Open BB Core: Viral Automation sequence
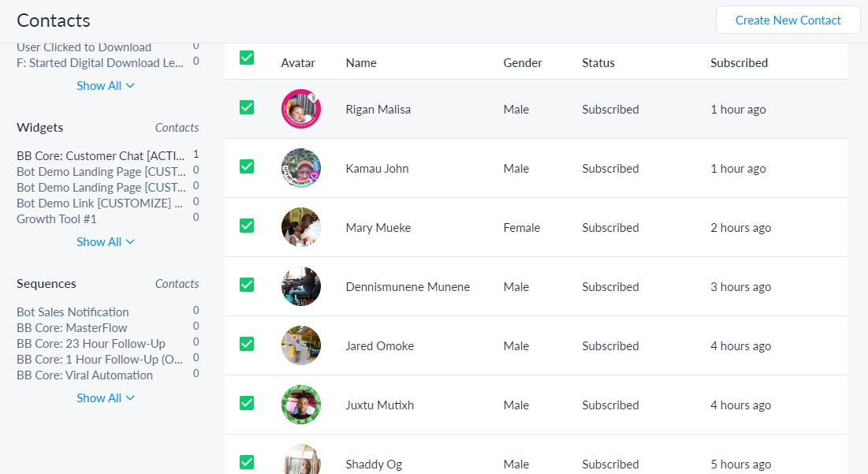Viewport: 868px width, 474px height. point(80,375)
